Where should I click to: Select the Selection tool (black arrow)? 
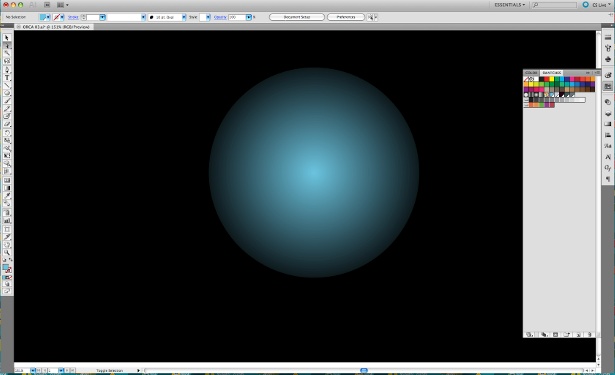pos(7,38)
